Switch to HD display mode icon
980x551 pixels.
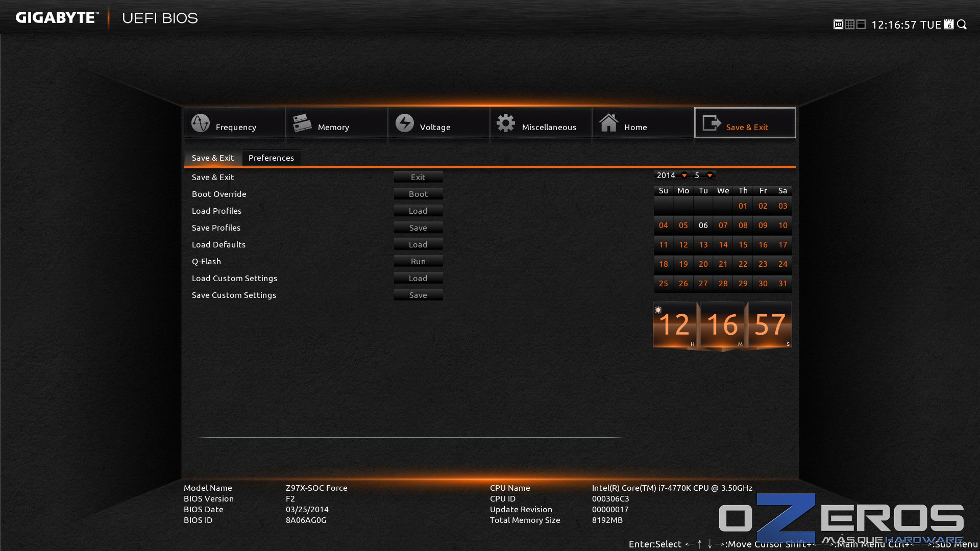tap(838, 24)
